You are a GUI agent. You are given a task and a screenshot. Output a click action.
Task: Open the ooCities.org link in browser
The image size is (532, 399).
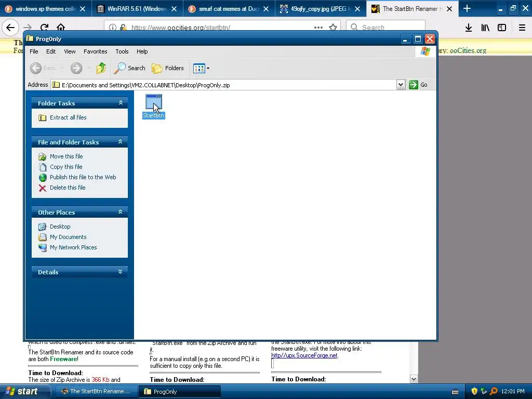pyautogui.click(x=468, y=50)
